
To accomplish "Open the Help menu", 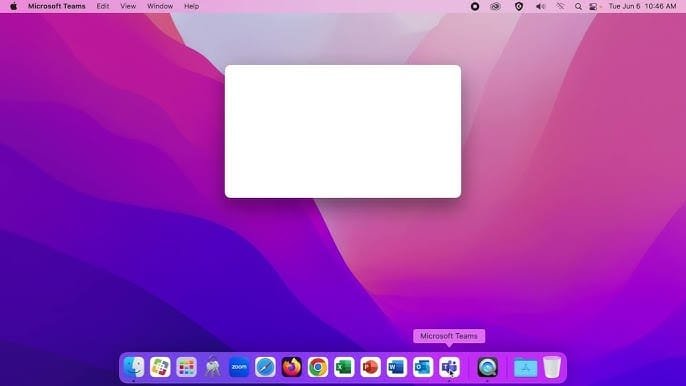I will click(191, 6).
